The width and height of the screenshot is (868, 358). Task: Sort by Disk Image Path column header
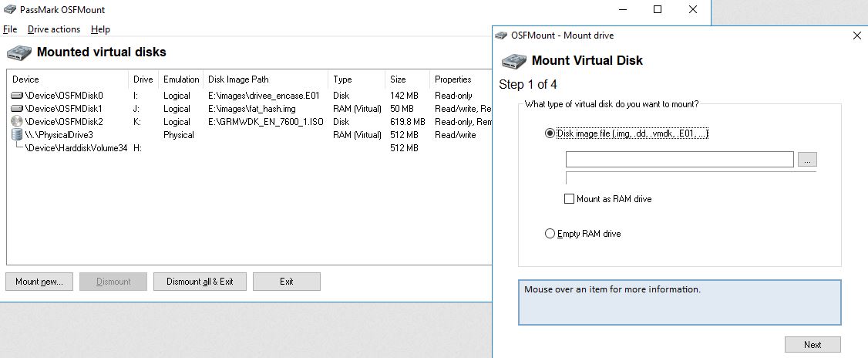[266, 79]
